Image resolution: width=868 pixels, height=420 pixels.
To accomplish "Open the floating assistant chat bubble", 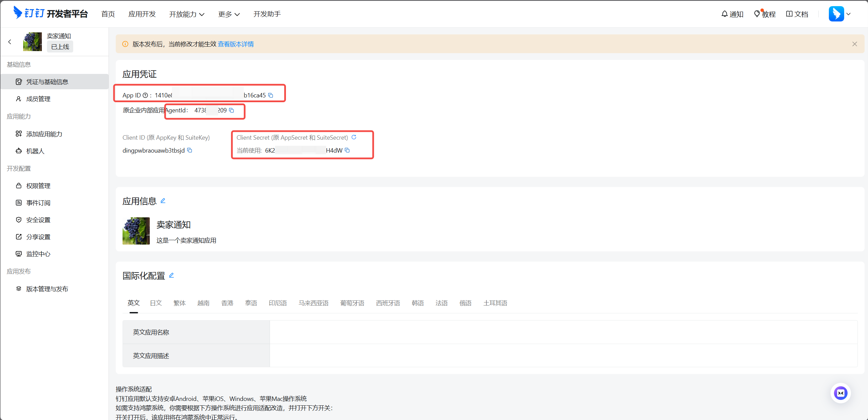I will click(x=840, y=393).
